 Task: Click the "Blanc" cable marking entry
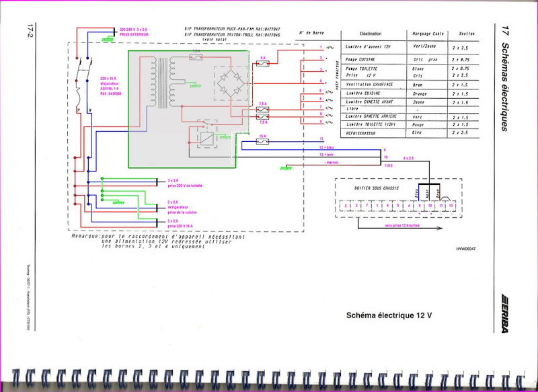pos(418,69)
